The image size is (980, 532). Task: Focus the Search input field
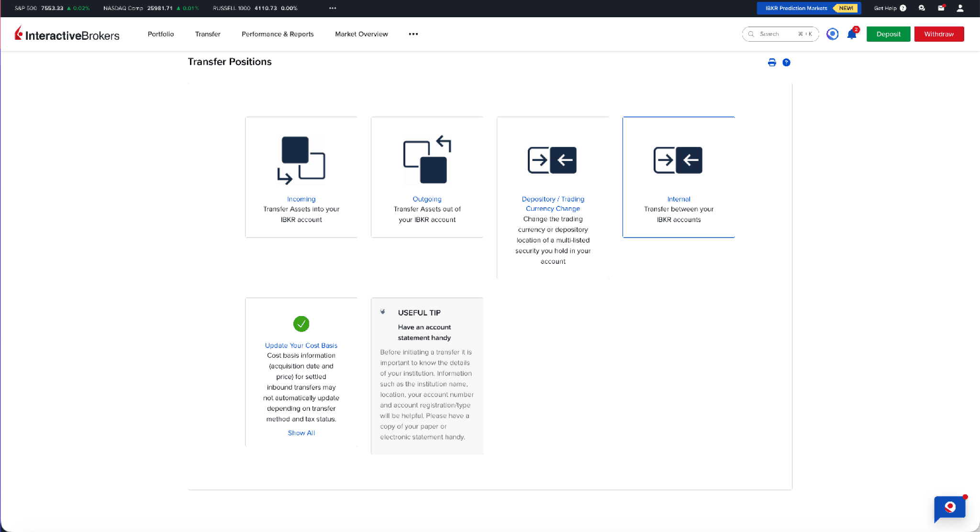tap(780, 34)
